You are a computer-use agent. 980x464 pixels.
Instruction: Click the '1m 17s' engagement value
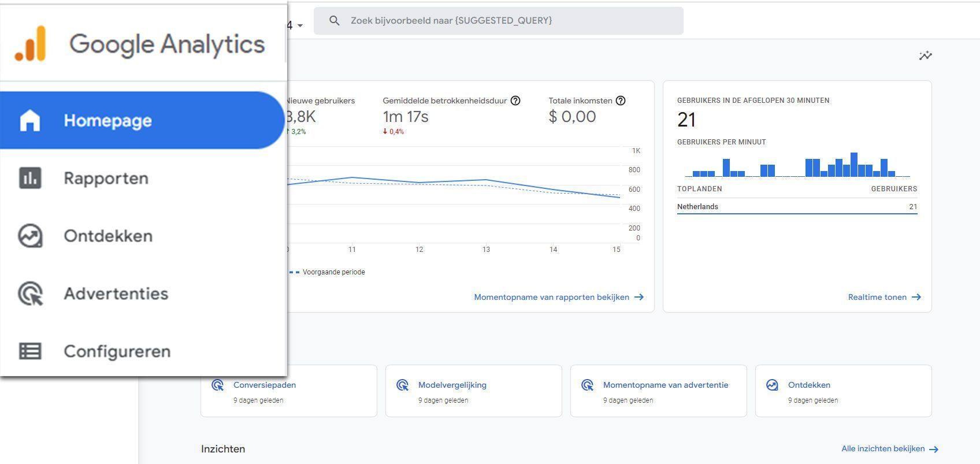pyautogui.click(x=406, y=117)
